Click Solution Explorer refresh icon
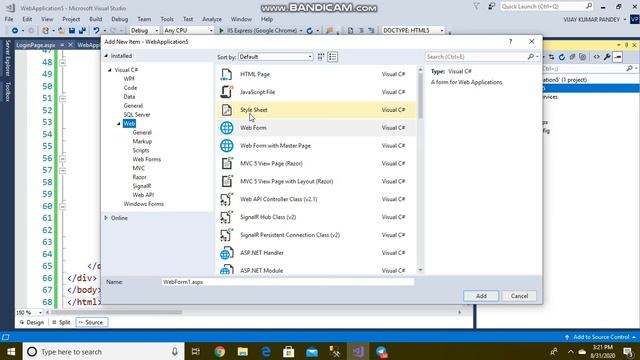This screenshot has height=360, width=640. (562, 57)
